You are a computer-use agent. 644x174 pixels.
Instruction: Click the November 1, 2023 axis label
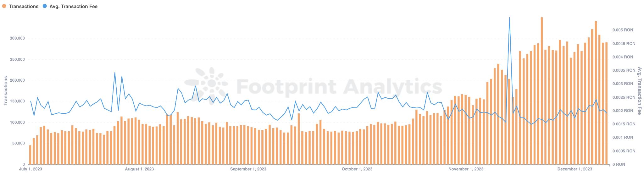click(x=466, y=169)
